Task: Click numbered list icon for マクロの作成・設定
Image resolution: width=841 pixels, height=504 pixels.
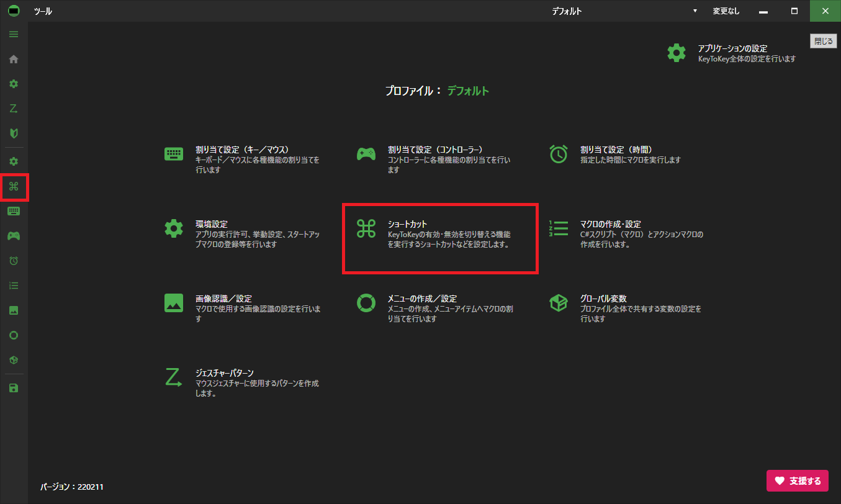Action: pos(559,228)
